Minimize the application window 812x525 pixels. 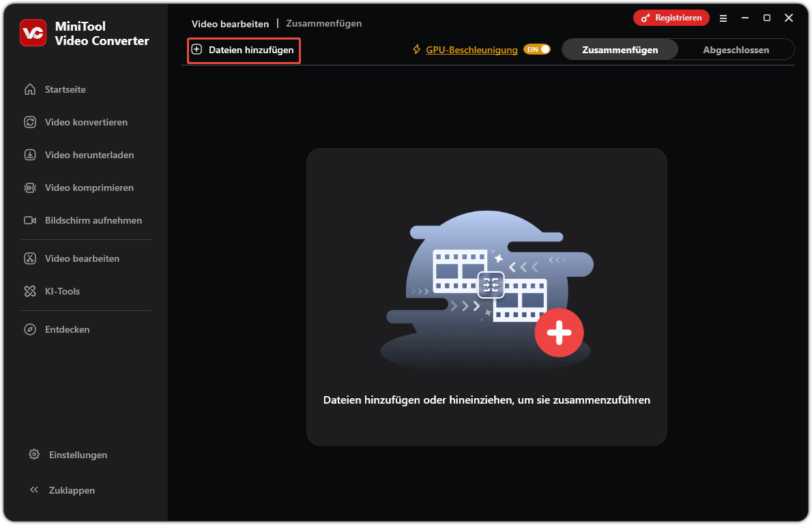745,18
